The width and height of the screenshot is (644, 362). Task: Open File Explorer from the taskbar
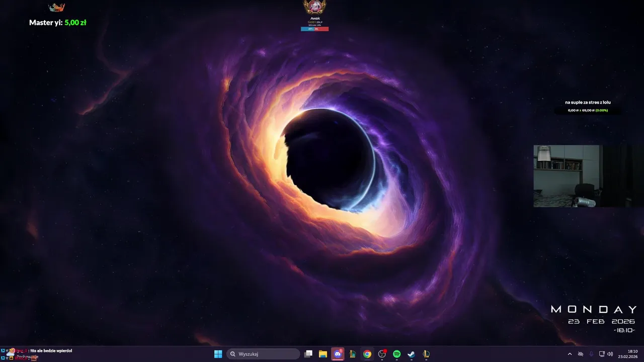tap(323, 354)
